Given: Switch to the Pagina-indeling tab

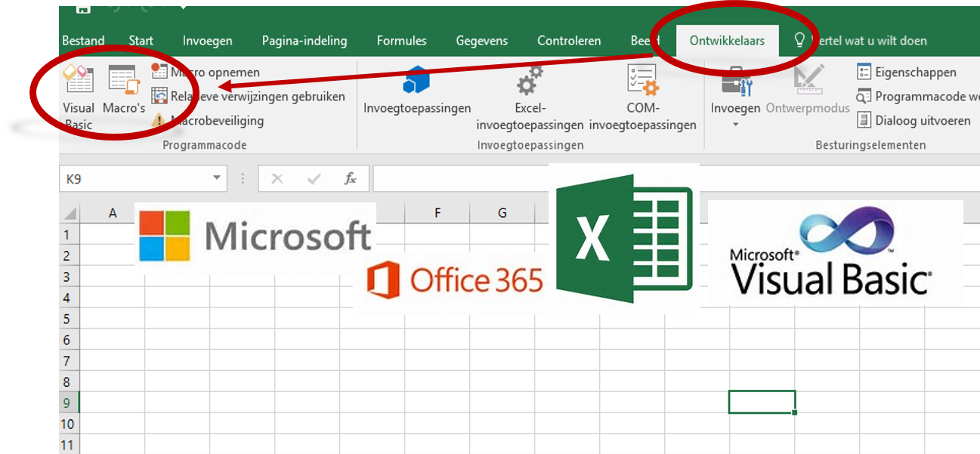Looking at the screenshot, I should pos(305,41).
